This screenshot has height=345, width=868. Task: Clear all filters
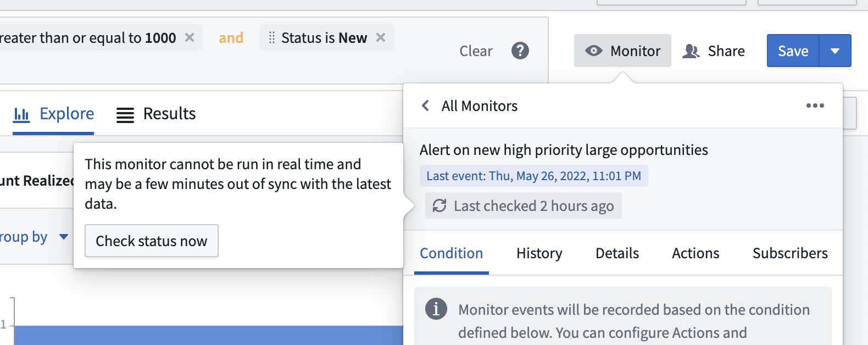[476, 51]
